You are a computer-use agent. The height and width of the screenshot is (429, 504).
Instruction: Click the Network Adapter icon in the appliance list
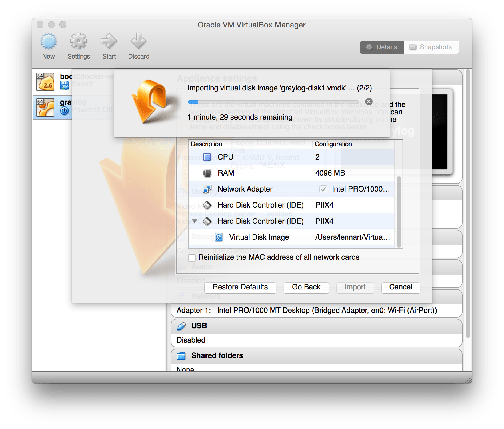(x=207, y=189)
